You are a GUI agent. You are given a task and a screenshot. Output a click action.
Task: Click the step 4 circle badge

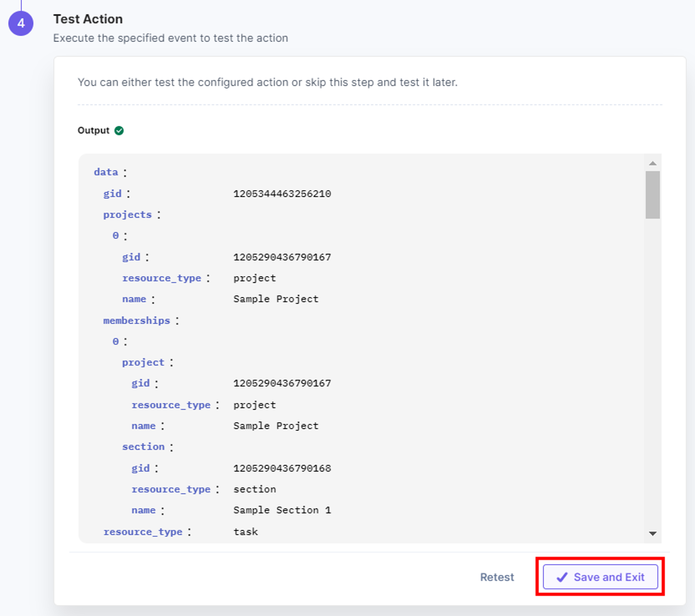21,24
